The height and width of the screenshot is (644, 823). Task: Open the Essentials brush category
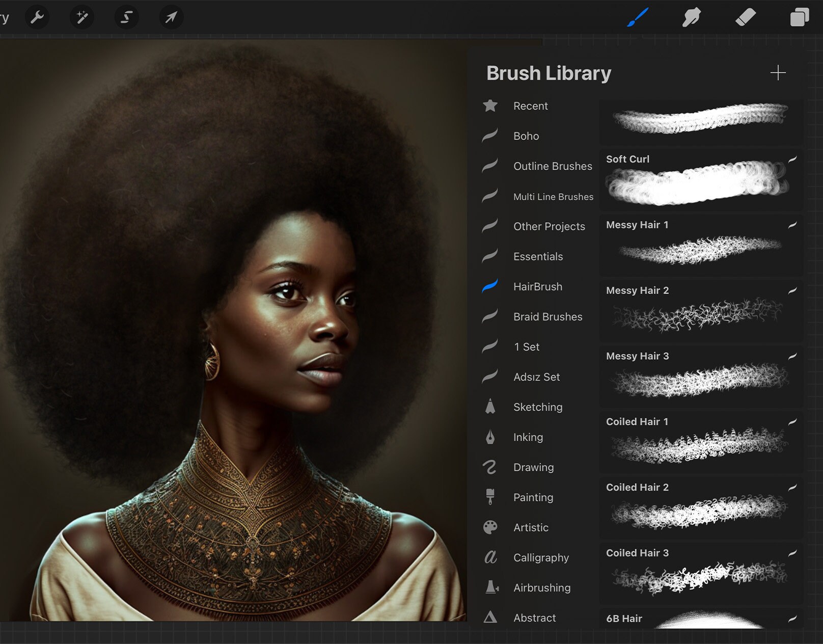(538, 256)
